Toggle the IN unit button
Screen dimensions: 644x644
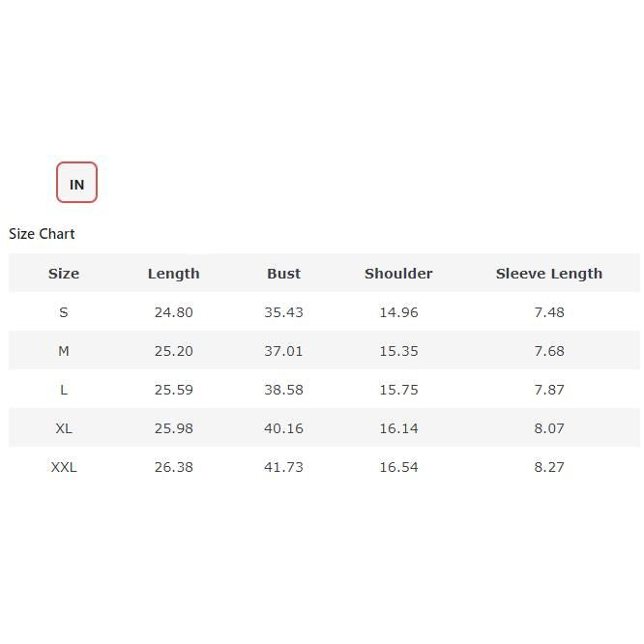pos(76,183)
